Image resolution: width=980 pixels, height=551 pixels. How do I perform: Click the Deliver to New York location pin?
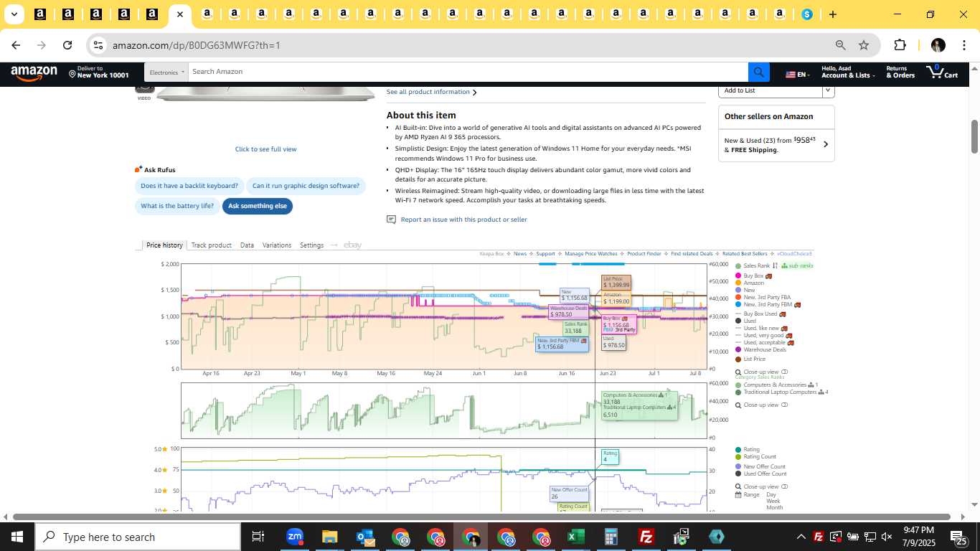click(72, 73)
